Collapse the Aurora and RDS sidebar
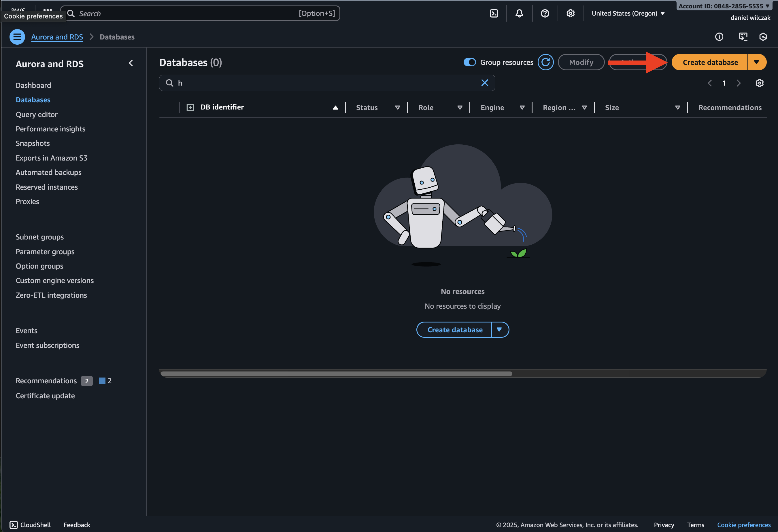 tap(131, 63)
